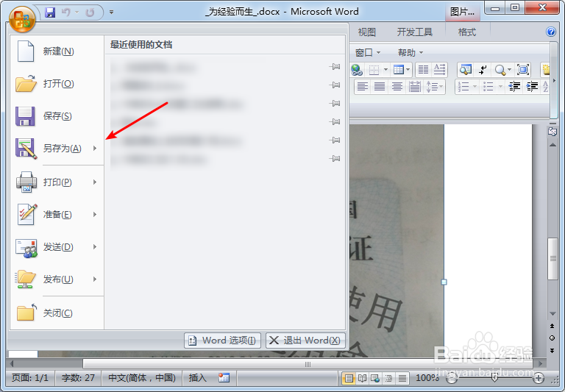Switch to Web Layout view in status bar
The width and height of the screenshot is (565, 392).
tap(375, 378)
